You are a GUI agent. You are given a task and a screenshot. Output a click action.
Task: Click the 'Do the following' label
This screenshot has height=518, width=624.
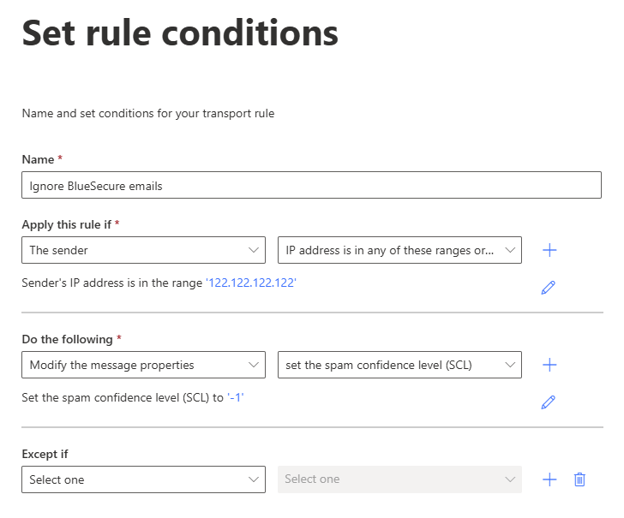(x=67, y=339)
